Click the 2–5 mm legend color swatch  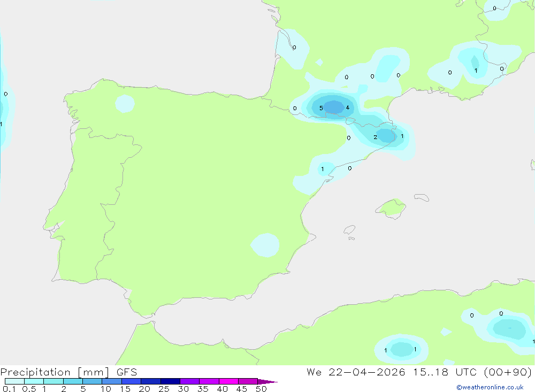point(73,381)
